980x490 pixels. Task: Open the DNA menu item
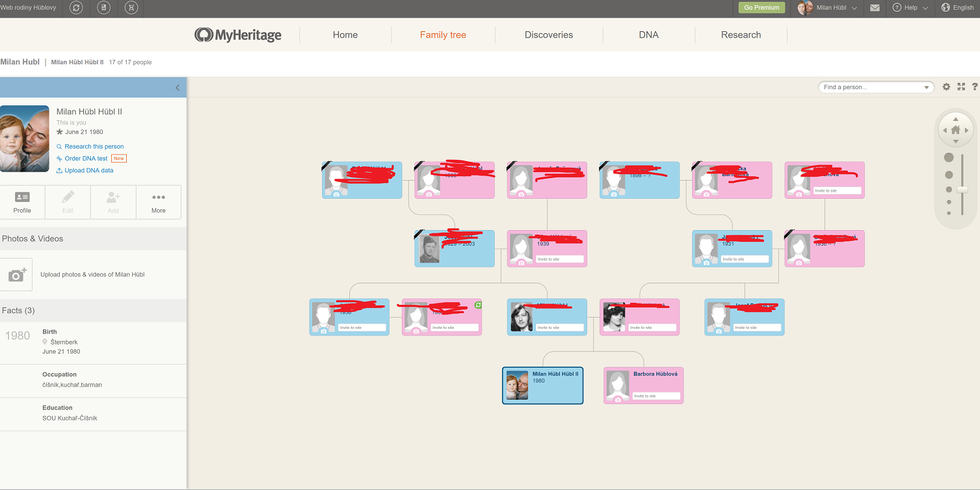pyautogui.click(x=648, y=35)
